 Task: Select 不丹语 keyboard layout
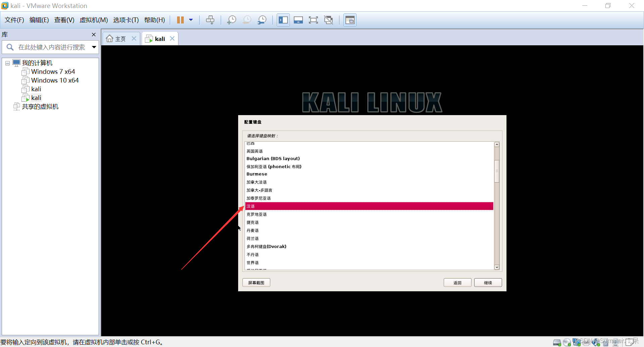(x=369, y=255)
